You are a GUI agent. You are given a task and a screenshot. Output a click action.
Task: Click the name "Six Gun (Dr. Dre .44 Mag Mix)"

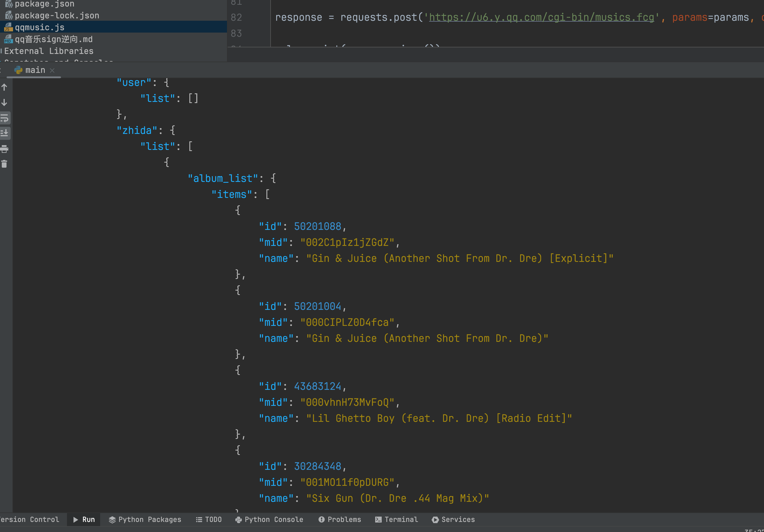[398, 498]
